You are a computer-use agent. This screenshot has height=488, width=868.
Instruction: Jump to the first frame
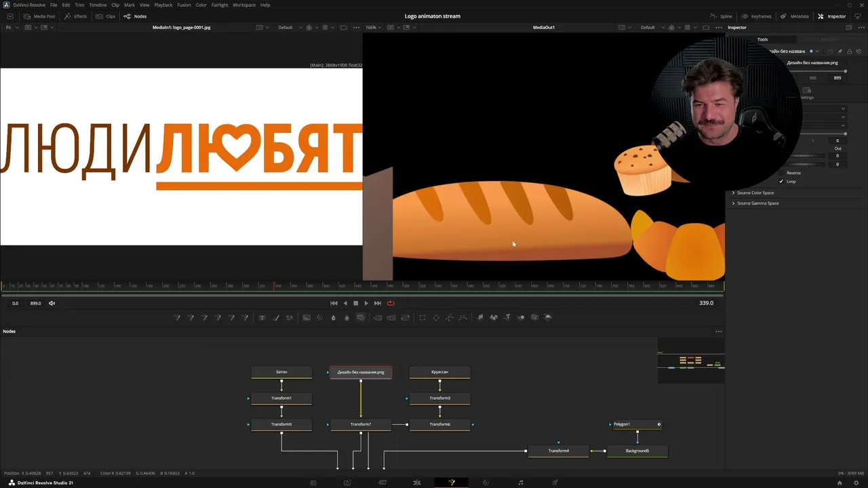[334, 304]
